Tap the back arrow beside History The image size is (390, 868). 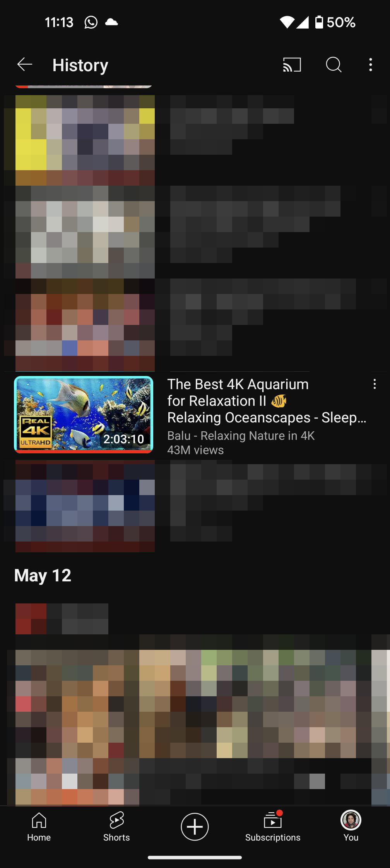25,65
